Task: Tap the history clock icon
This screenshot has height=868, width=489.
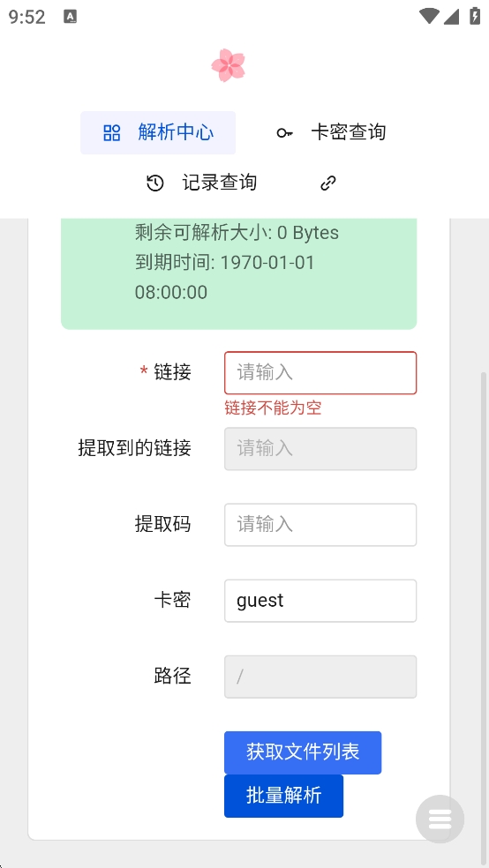Action: (155, 183)
